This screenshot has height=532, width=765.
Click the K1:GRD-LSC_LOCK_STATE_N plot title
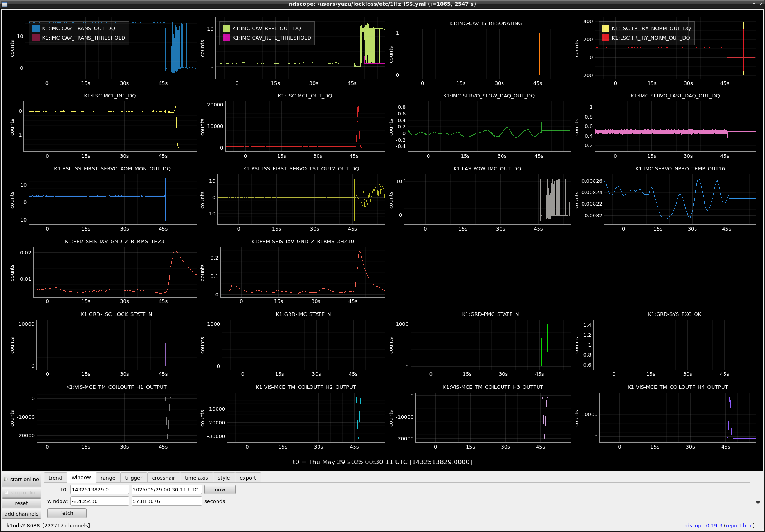point(116,314)
